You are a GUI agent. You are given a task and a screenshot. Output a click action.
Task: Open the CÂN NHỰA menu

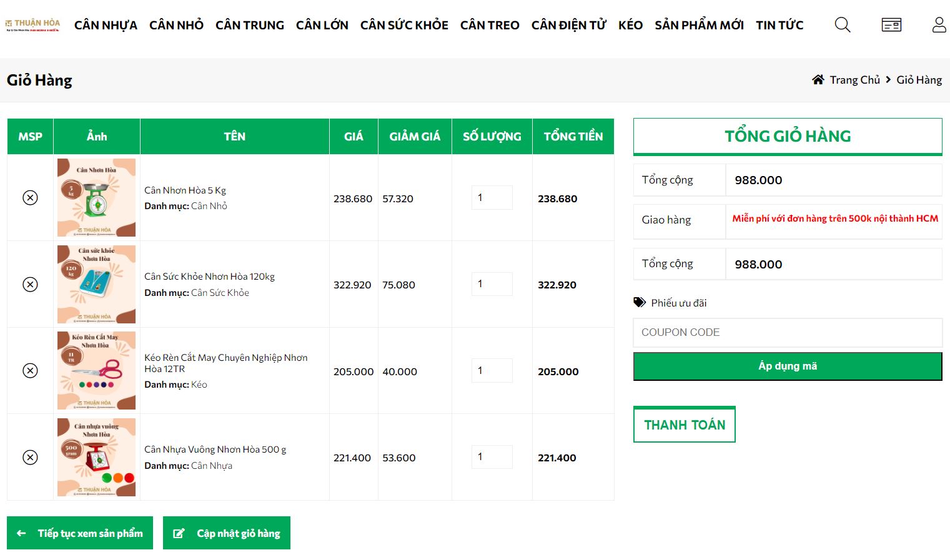point(106,25)
